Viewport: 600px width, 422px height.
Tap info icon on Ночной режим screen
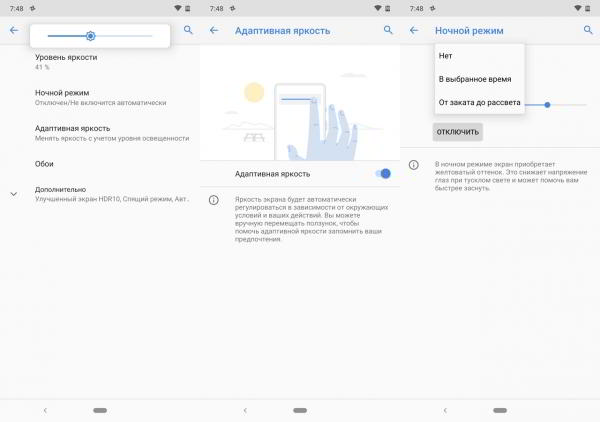click(414, 165)
